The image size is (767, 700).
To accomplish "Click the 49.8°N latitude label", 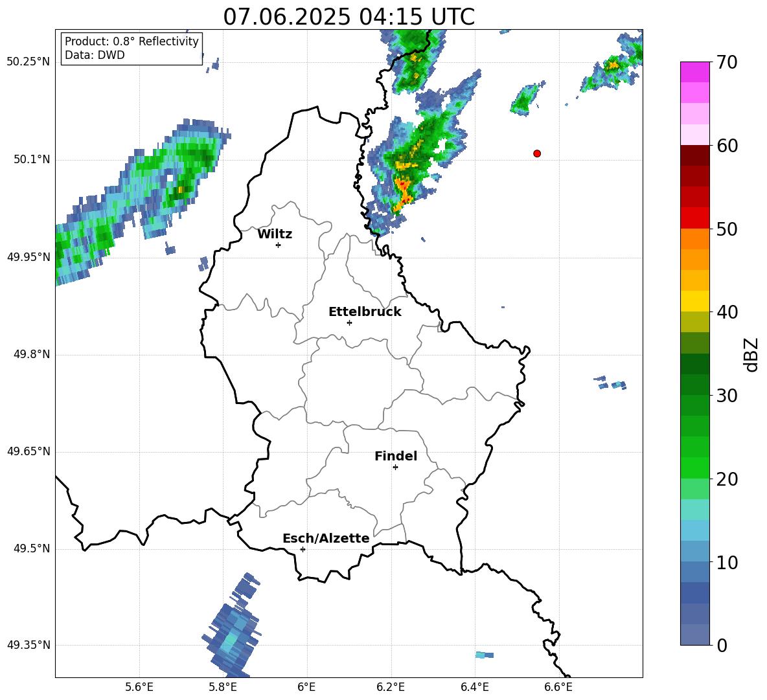I will click(x=32, y=354).
